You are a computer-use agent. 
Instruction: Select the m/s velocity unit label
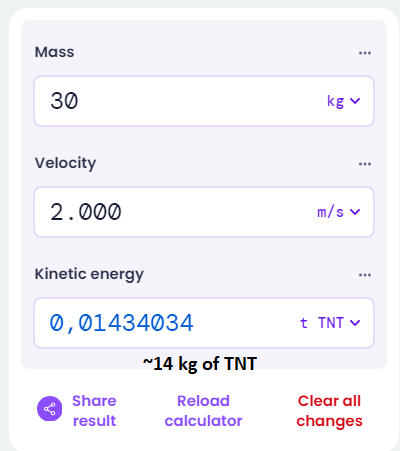[330, 212]
